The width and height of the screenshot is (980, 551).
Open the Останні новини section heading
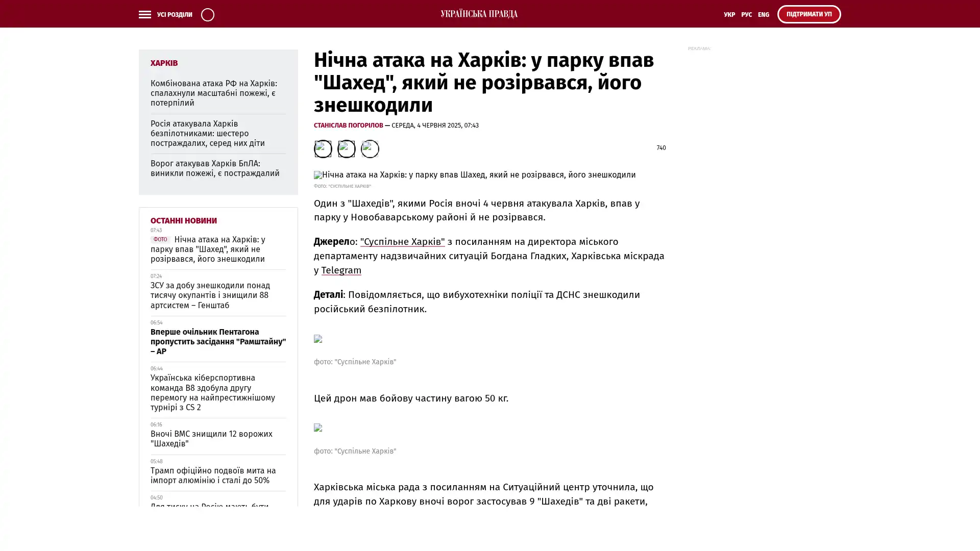pyautogui.click(x=183, y=221)
